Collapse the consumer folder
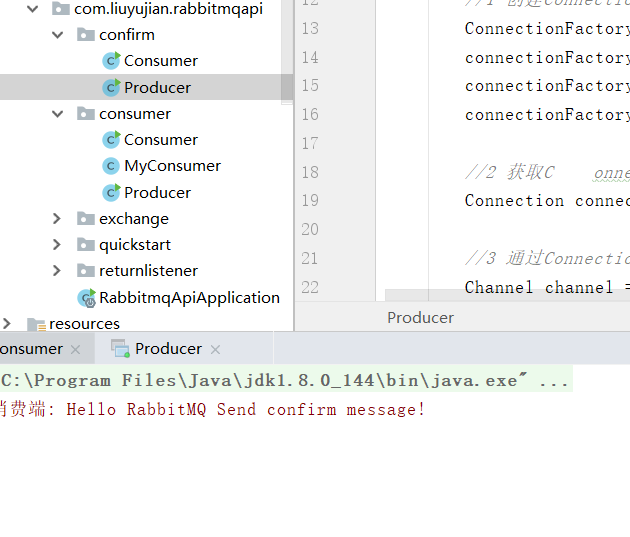This screenshot has width=630, height=537. pos(58,114)
